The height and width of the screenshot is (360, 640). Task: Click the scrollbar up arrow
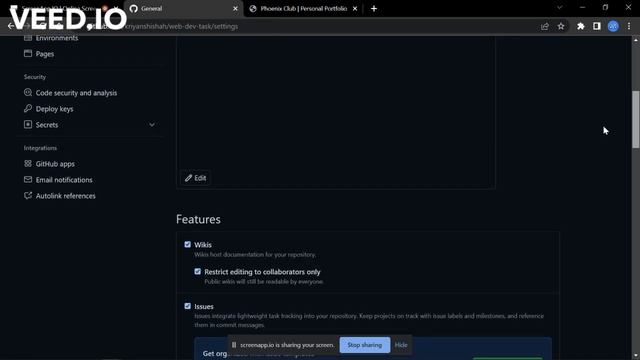(x=636, y=40)
